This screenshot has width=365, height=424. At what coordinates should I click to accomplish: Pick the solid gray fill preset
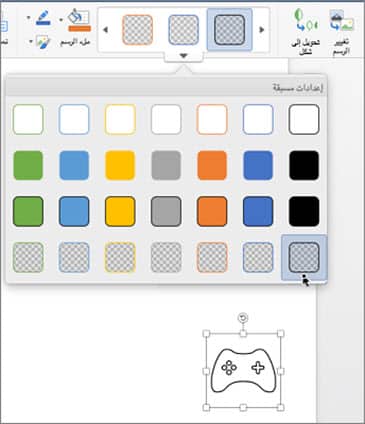tap(166, 165)
